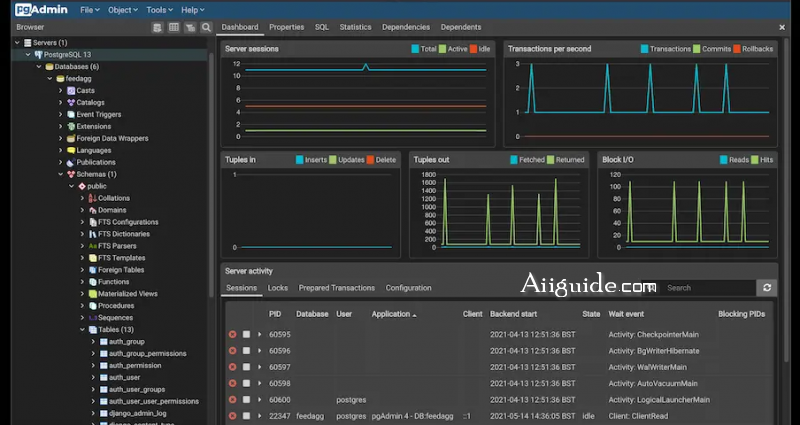This screenshot has height=425, width=800.
Task: Open the Help menu
Action: pyautogui.click(x=192, y=10)
